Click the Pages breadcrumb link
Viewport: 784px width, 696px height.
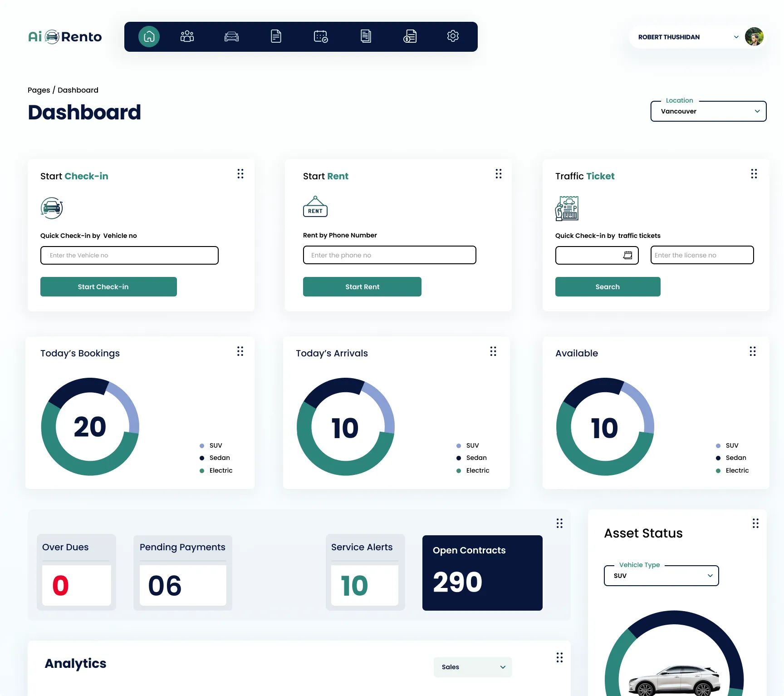39,90
